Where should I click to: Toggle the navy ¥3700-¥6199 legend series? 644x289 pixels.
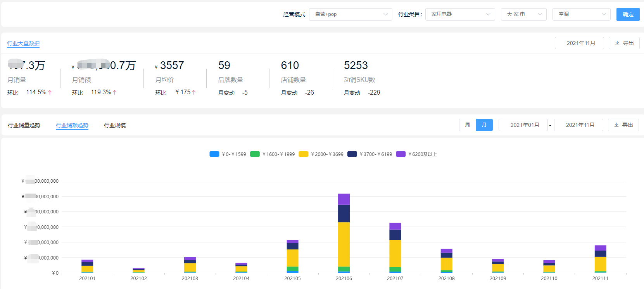(x=352, y=154)
